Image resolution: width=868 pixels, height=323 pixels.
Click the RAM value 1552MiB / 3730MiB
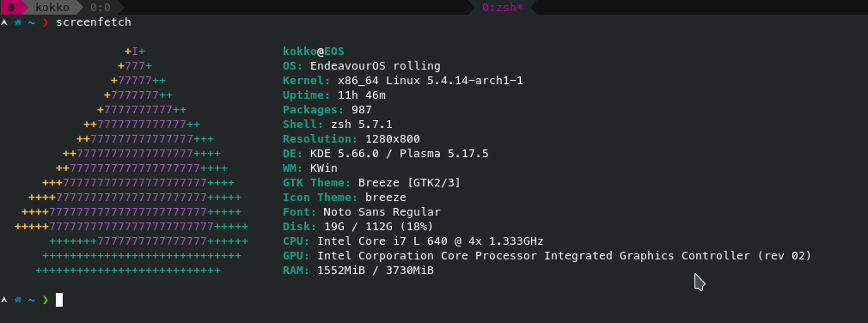[376, 271]
